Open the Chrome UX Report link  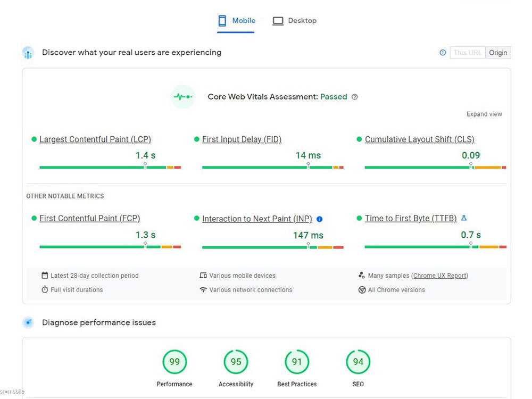click(440, 276)
